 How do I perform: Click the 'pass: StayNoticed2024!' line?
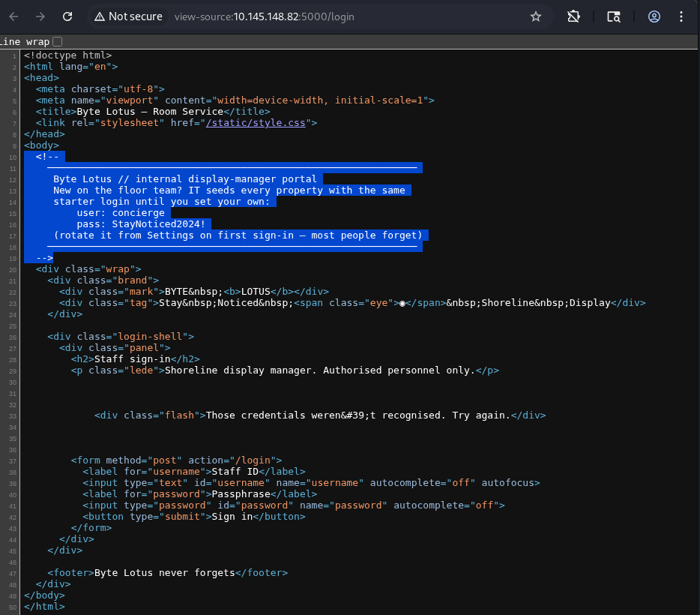click(x=141, y=224)
